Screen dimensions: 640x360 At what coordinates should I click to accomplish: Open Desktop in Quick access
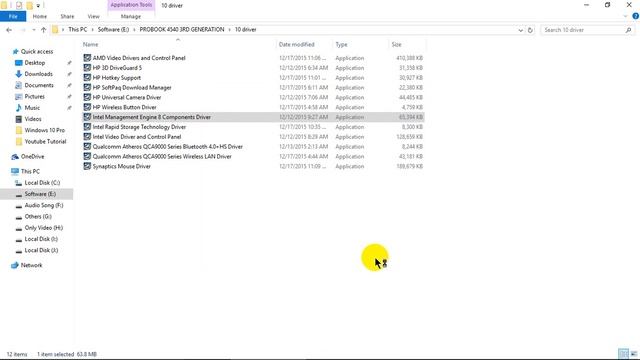pos(35,63)
